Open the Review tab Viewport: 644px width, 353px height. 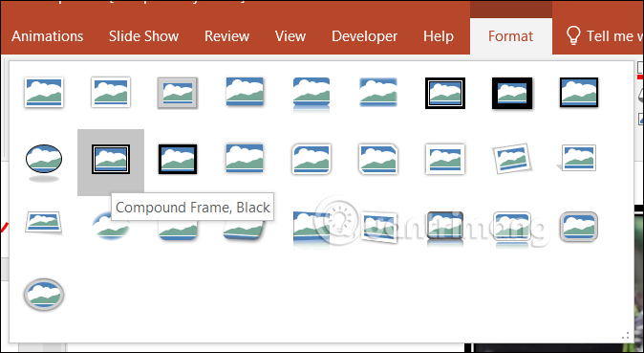226,36
